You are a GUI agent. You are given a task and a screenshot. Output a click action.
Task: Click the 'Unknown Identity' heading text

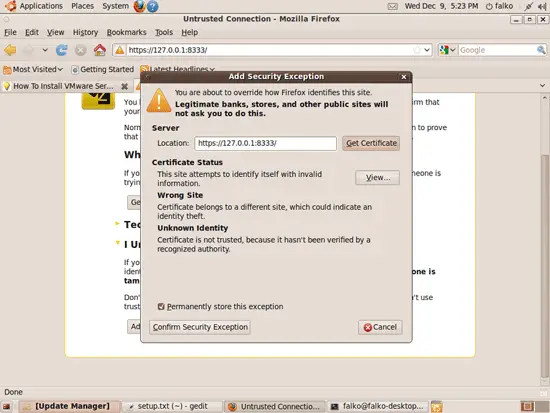(193, 228)
